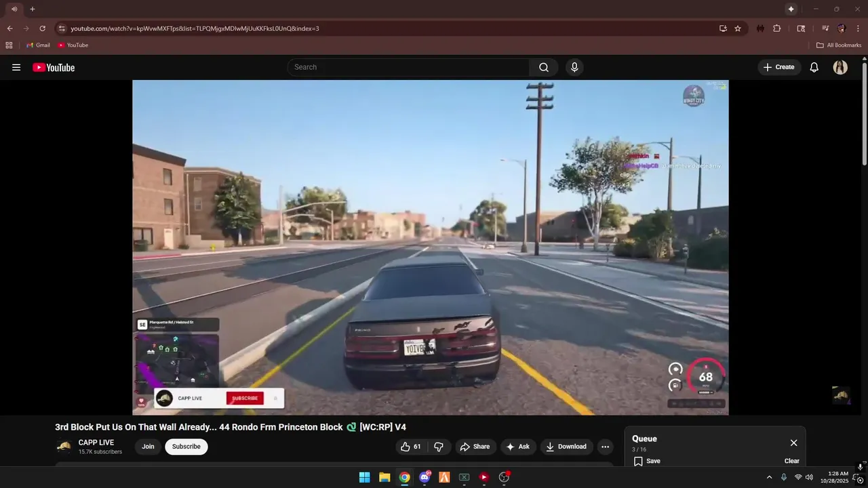Open the YouTube notifications bell
868x488 pixels.
[x=814, y=67]
